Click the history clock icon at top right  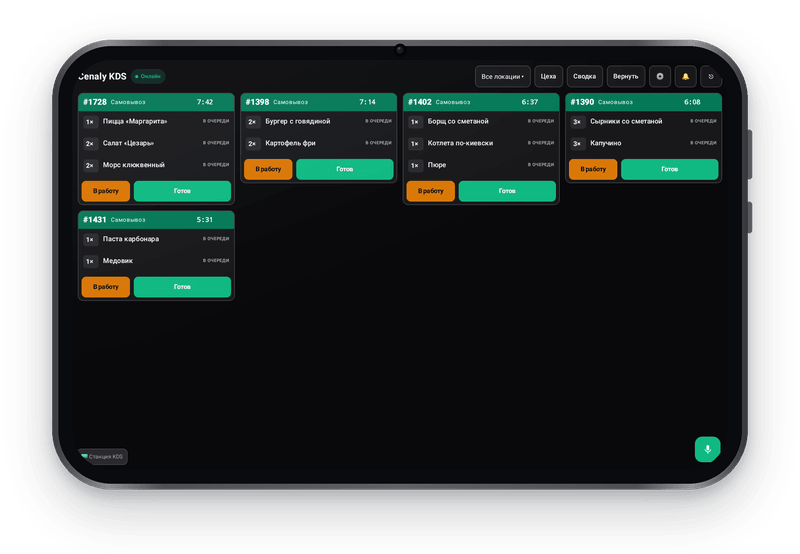[711, 77]
